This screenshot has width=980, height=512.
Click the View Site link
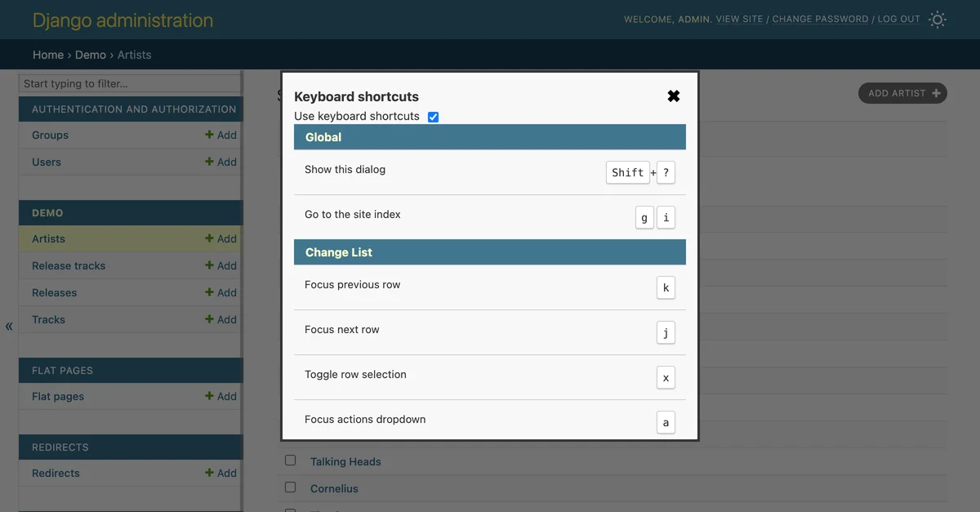(x=739, y=19)
